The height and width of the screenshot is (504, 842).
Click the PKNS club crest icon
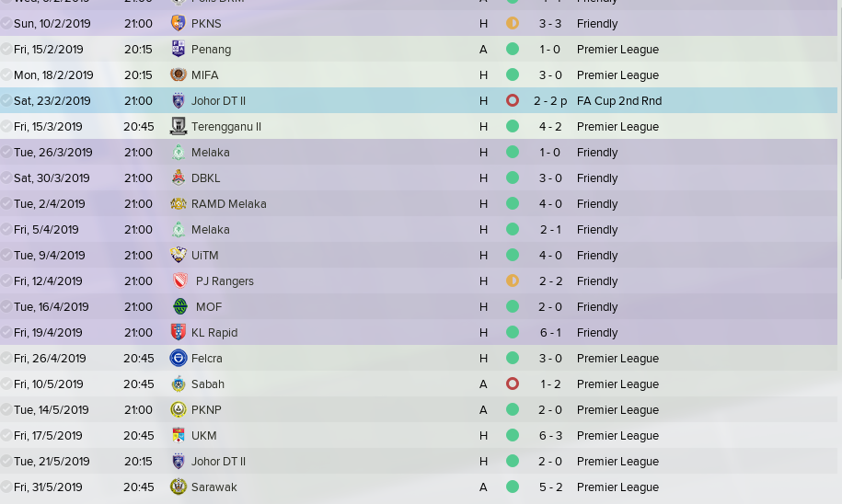(178, 23)
